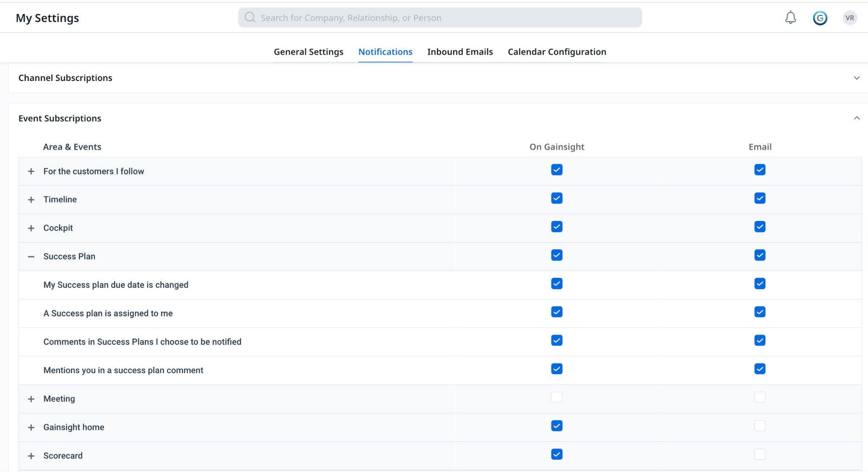Expand the Channel Subscriptions section chevron

pos(857,78)
